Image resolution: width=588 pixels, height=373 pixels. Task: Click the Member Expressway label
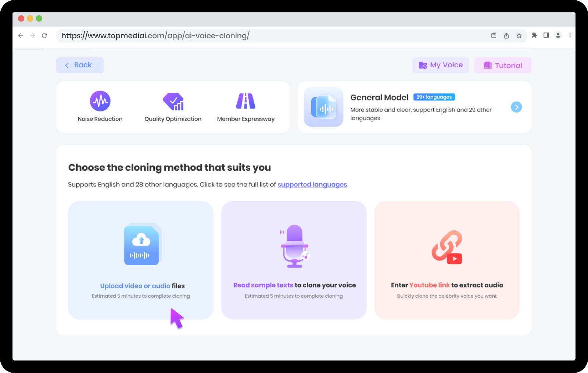246,119
